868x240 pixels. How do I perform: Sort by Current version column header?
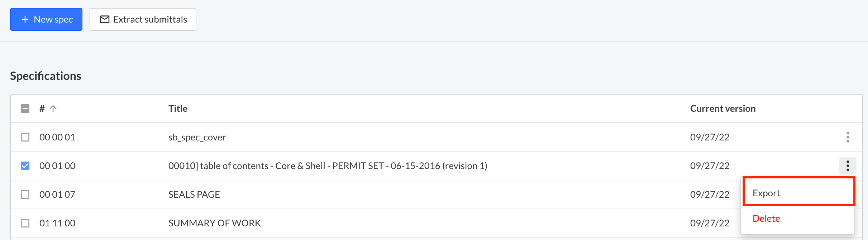pyautogui.click(x=722, y=109)
